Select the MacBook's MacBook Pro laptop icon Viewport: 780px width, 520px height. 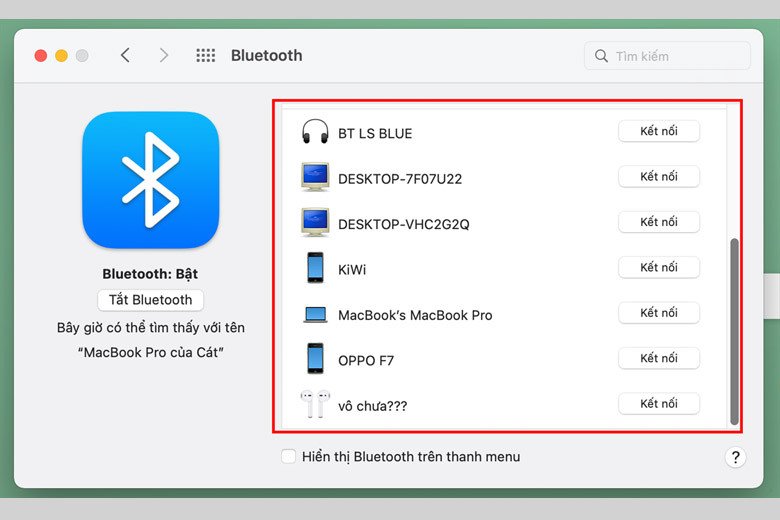click(315, 314)
